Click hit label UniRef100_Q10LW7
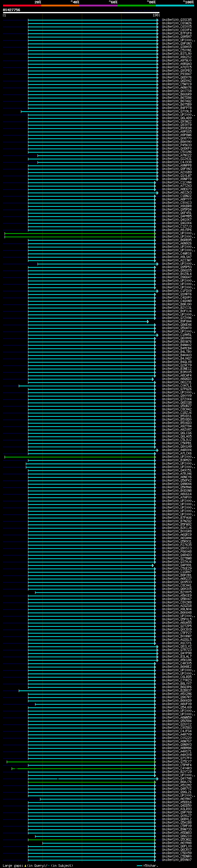The image size is (197, 868). [x=177, y=176]
